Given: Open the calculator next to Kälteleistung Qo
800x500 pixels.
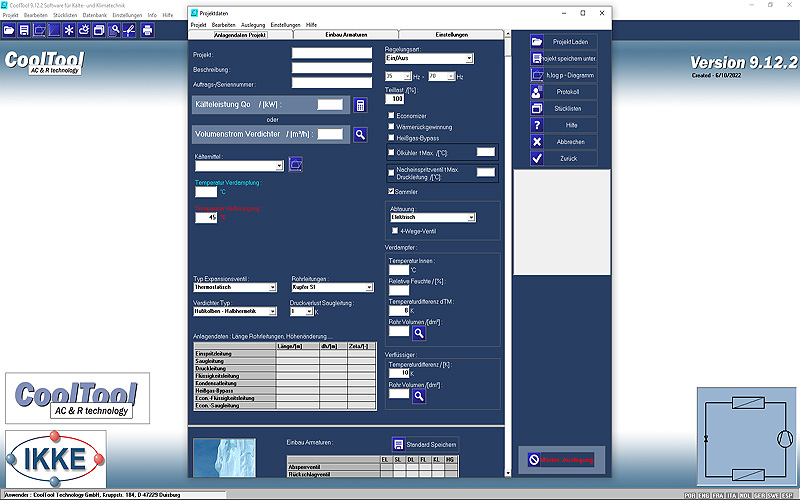Looking at the screenshot, I should [360, 105].
